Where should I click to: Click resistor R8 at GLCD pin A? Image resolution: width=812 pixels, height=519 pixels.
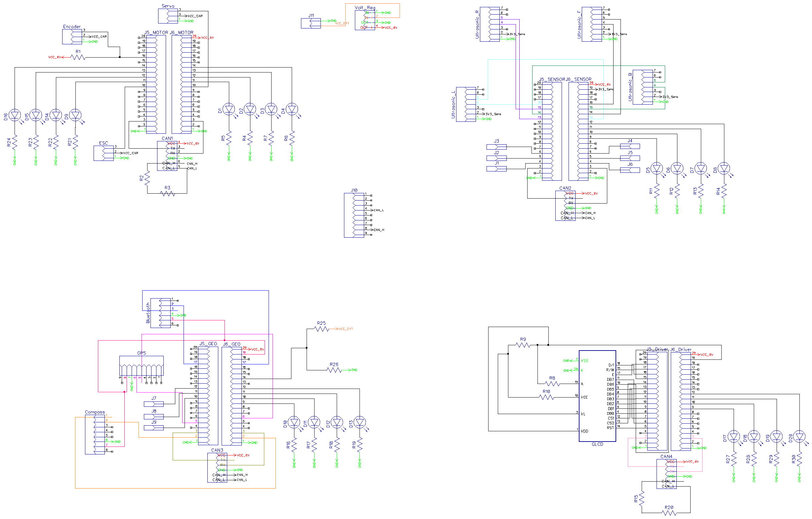[x=552, y=384]
